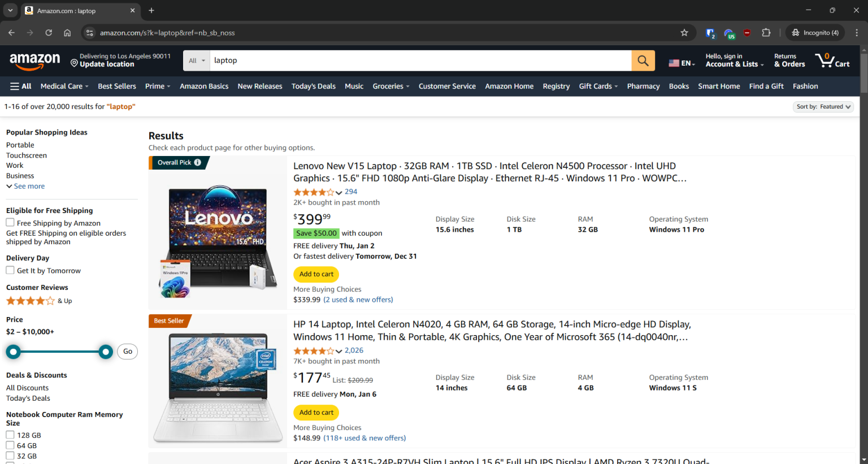The width and height of the screenshot is (868, 464).
Task: Open the Sort by Featured dropdown
Action: 823,106
